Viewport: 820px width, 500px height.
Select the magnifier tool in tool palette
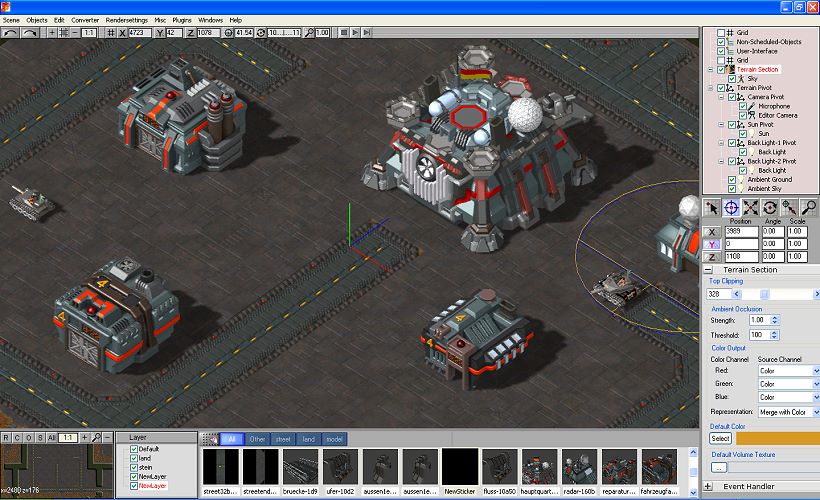coord(808,208)
